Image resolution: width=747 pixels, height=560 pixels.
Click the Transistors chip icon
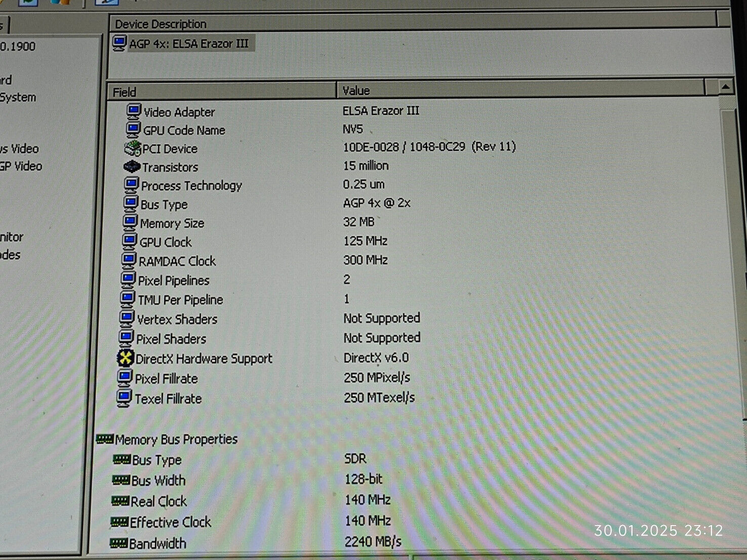click(132, 166)
